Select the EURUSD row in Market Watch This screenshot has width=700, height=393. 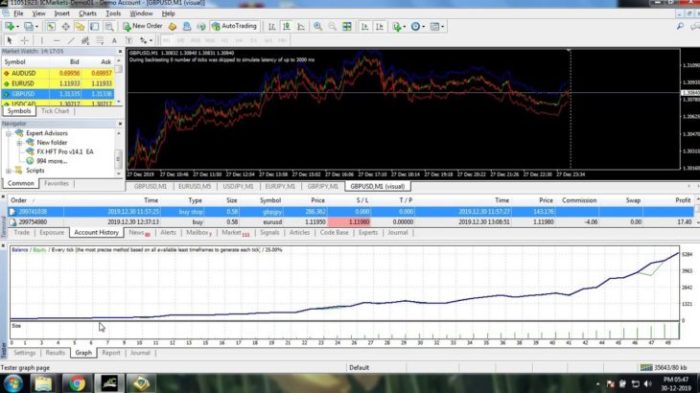coord(58,84)
